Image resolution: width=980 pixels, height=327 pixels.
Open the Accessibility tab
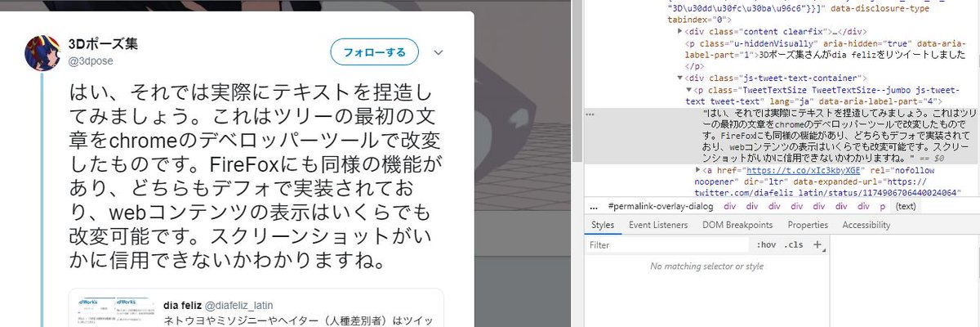866,225
